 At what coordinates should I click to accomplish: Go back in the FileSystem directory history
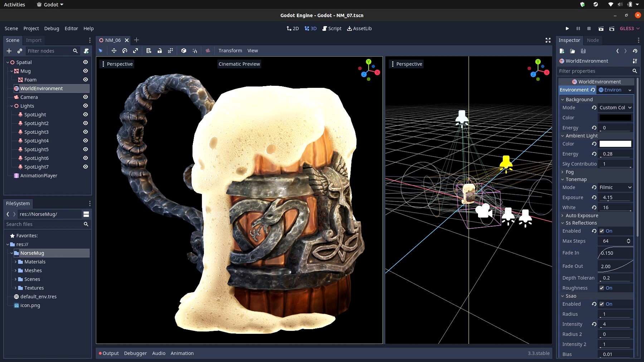pyautogui.click(x=8, y=214)
